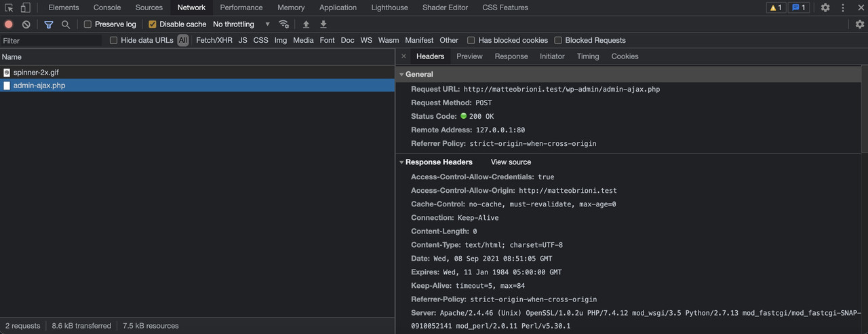
Task: Filter by CSS requests
Action: [x=260, y=40]
